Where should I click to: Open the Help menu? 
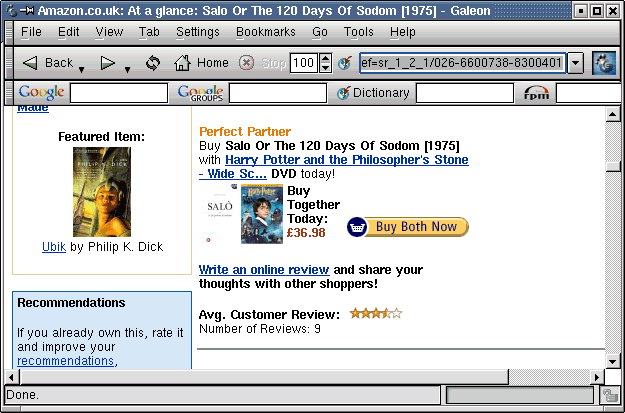pyautogui.click(x=403, y=32)
